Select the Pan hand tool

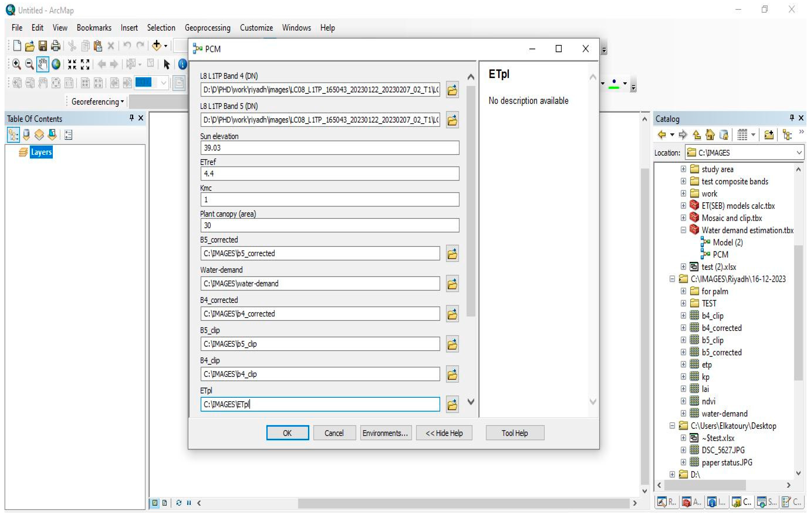point(42,64)
